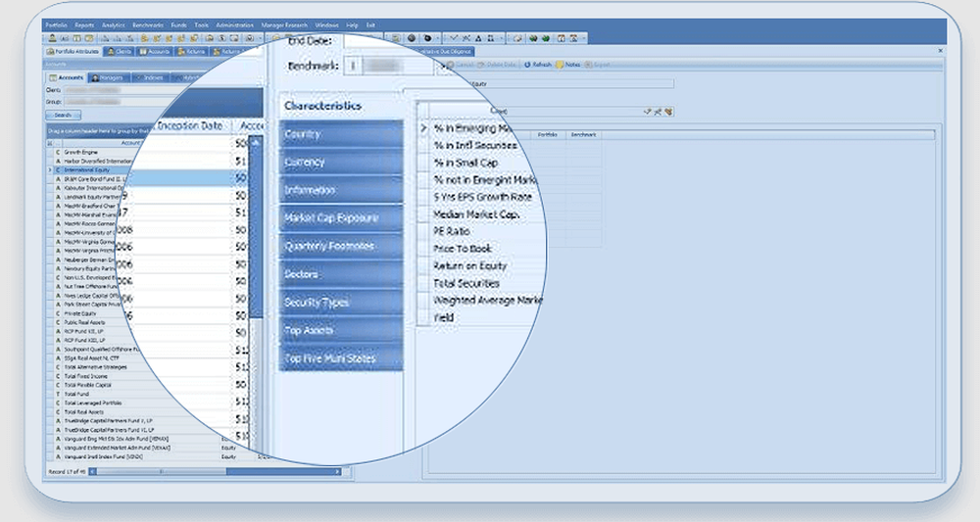This screenshot has height=522, width=980.
Task: Open the Top Five Muni States section
Action: [x=341, y=359]
